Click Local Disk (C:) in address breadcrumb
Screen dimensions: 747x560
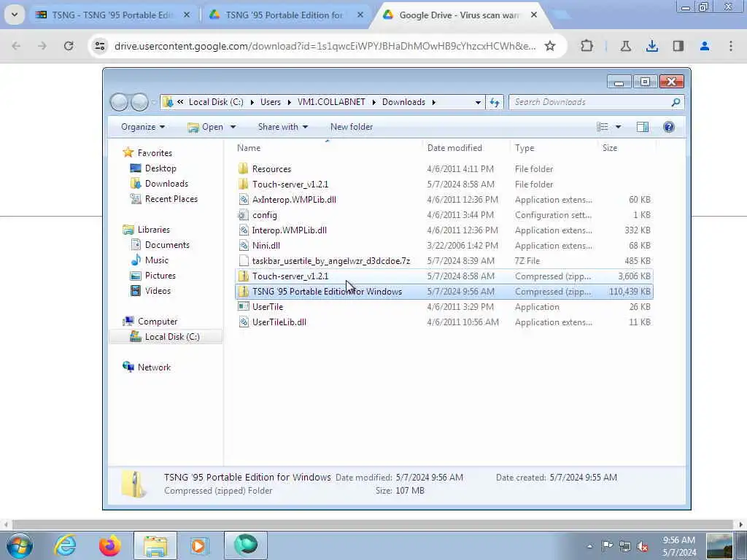(x=216, y=102)
